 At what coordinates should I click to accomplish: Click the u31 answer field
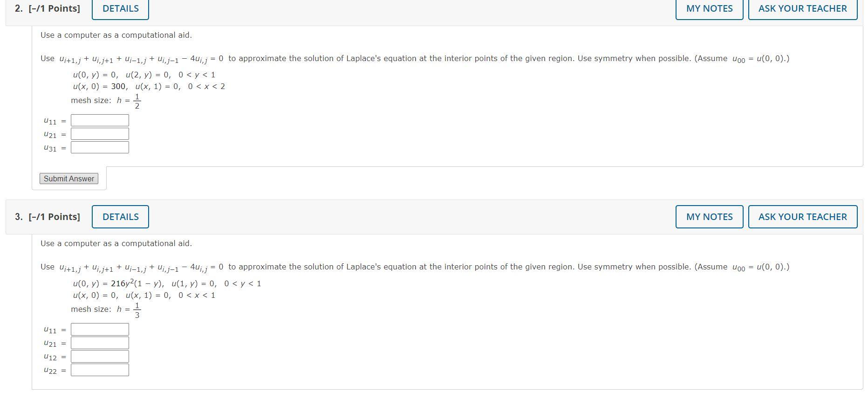[99, 147]
